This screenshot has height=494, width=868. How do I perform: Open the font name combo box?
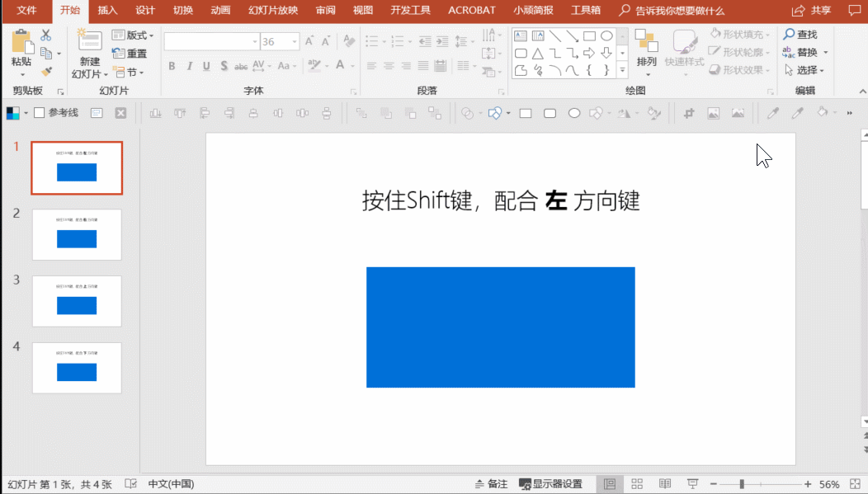pos(212,41)
